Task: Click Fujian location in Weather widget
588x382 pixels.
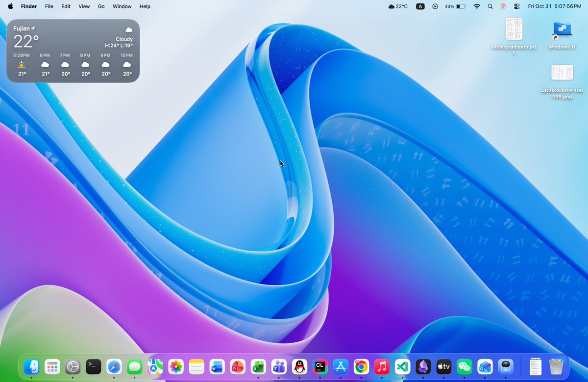Action: tap(24, 28)
